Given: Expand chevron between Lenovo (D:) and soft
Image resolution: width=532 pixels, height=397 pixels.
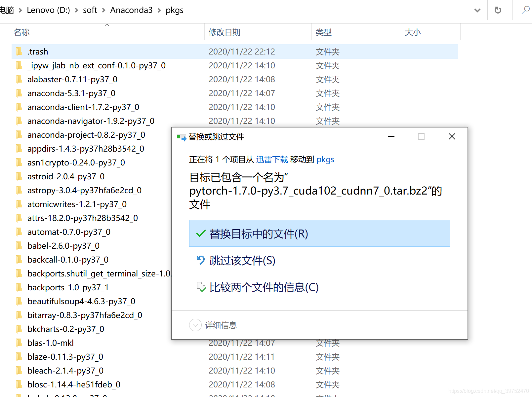Looking at the screenshot, I should 76,10.
